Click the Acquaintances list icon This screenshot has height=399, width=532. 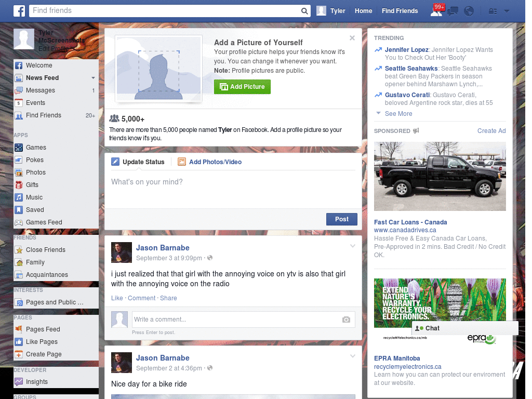tap(19, 275)
